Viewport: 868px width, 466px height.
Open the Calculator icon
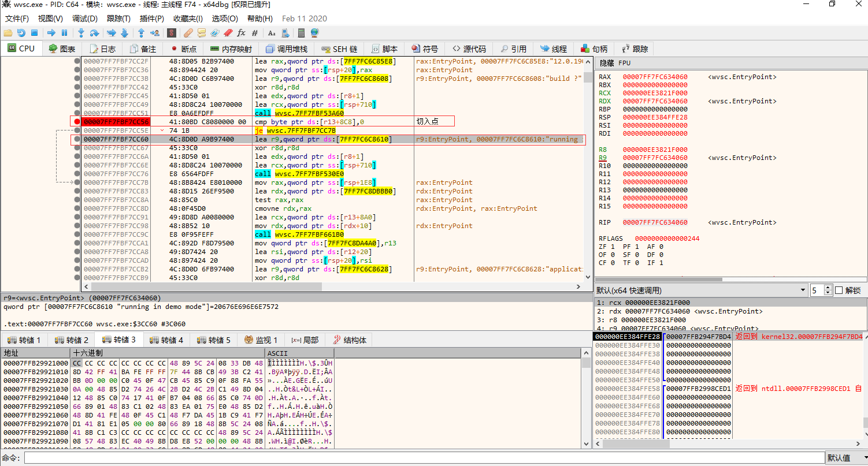(x=301, y=33)
